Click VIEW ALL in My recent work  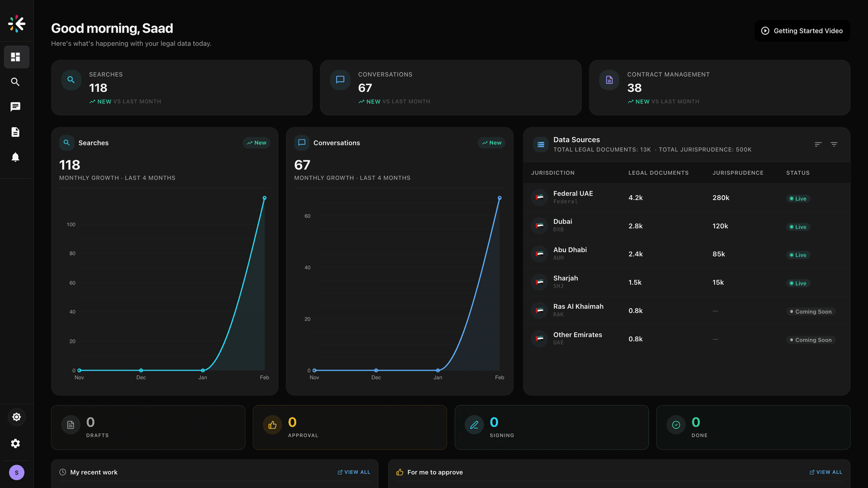(354, 472)
